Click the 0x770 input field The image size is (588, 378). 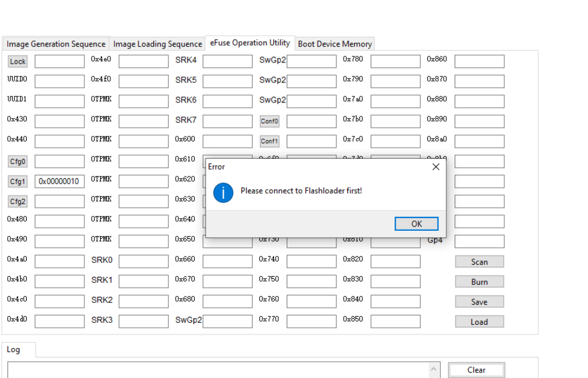click(312, 322)
